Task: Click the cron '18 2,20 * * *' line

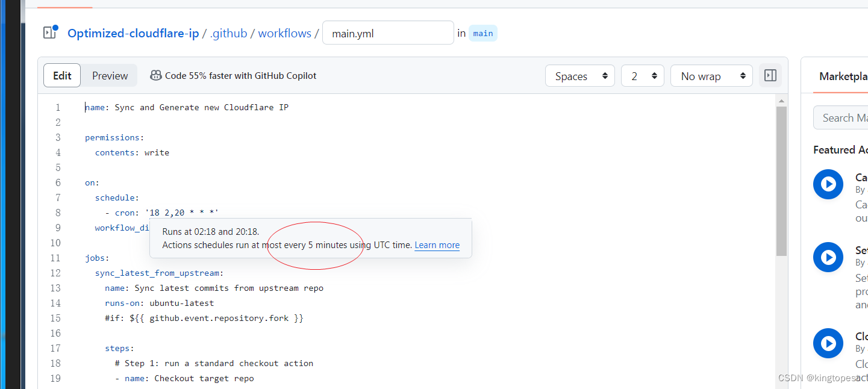Action: click(x=161, y=213)
